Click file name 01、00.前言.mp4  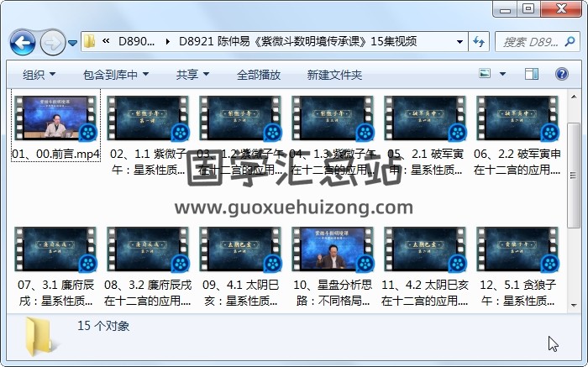pyautogui.click(x=56, y=154)
